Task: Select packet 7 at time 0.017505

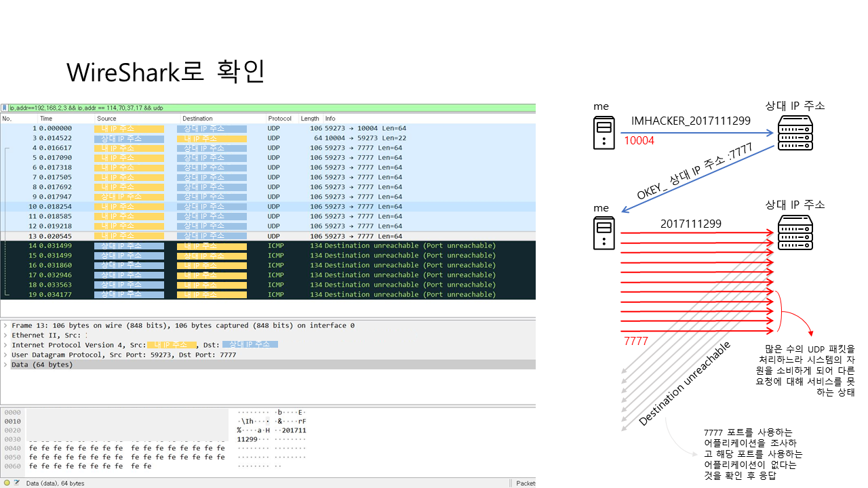Action: click(268, 177)
